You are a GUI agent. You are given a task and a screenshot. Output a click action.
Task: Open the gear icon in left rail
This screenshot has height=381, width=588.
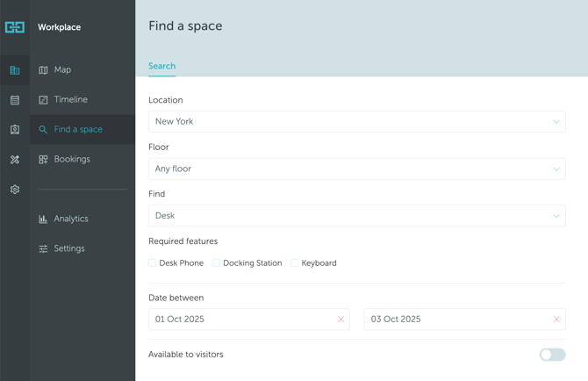(x=15, y=190)
